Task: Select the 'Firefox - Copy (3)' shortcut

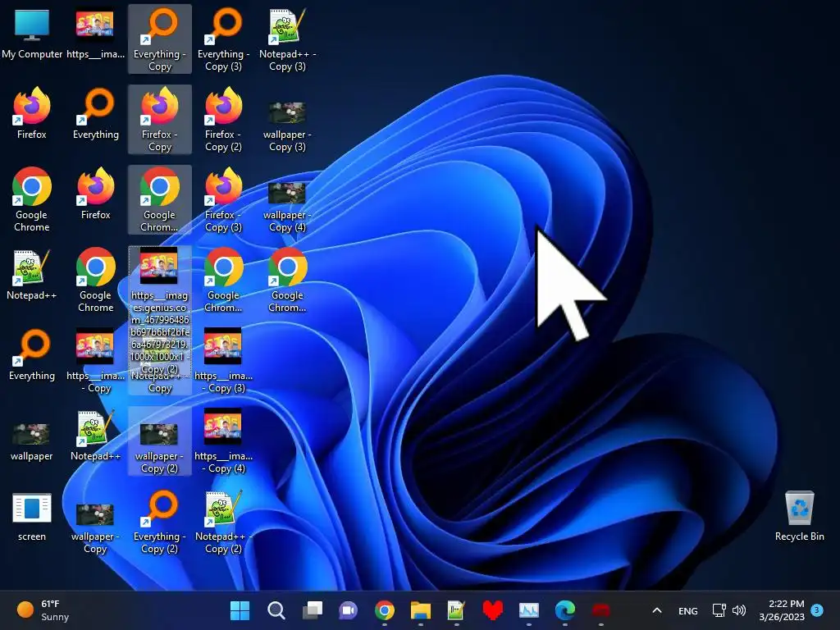Action: click(223, 200)
